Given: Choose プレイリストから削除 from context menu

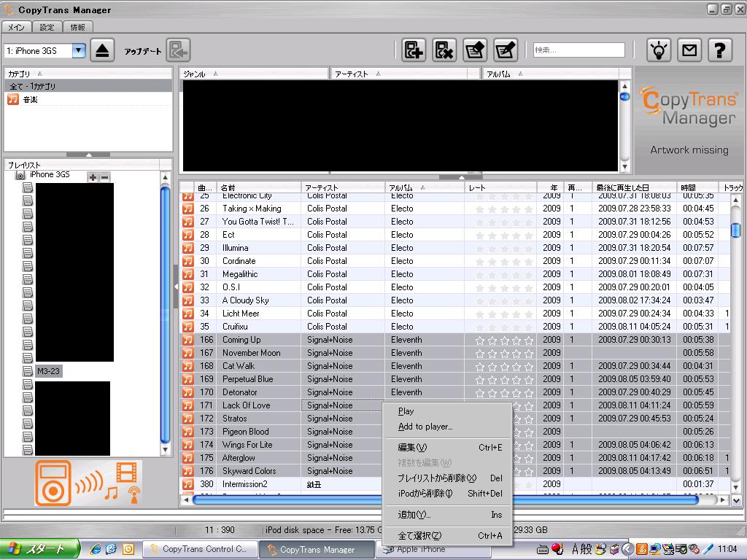Looking at the screenshot, I should click(447, 478).
